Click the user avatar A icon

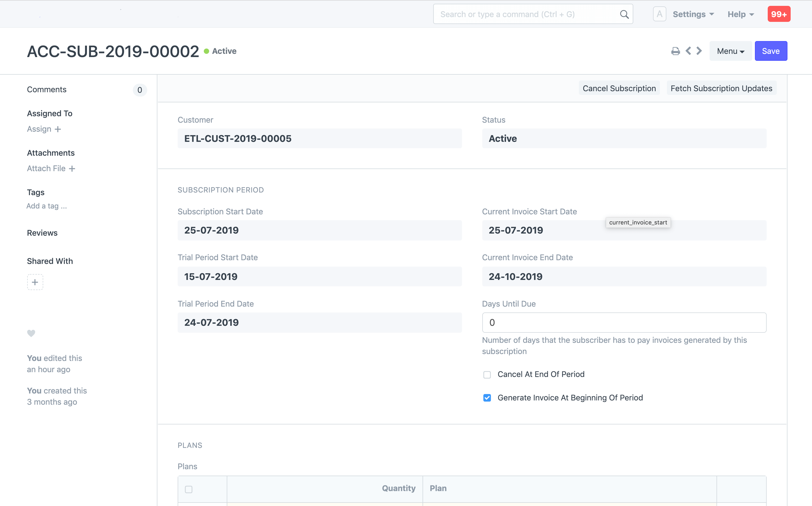pyautogui.click(x=659, y=14)
